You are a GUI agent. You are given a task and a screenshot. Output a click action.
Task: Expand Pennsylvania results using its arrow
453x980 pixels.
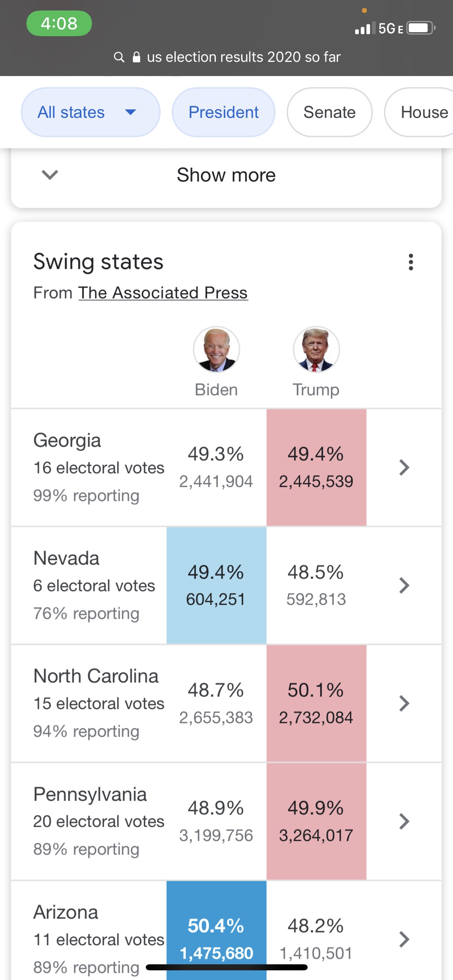(404, 821)
